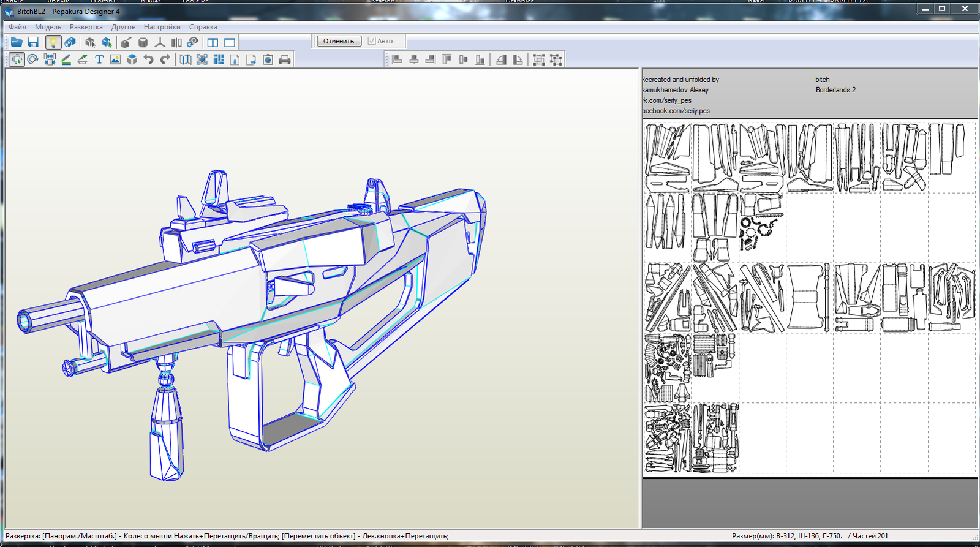Screen dimensions: 980x547
Task: Toggle the Авто checkbox
Action: [372, 41]
